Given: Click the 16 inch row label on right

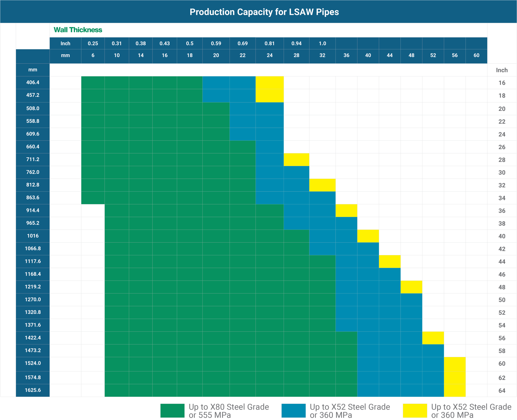Looking at the screenshot, I should tap(502, 83).
